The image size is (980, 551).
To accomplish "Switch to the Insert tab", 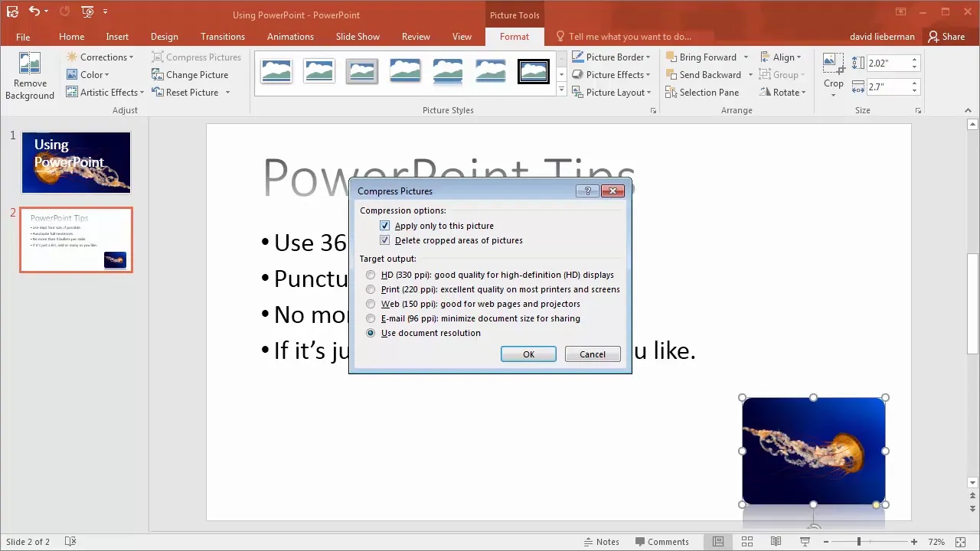I will (x=117, y=37).
